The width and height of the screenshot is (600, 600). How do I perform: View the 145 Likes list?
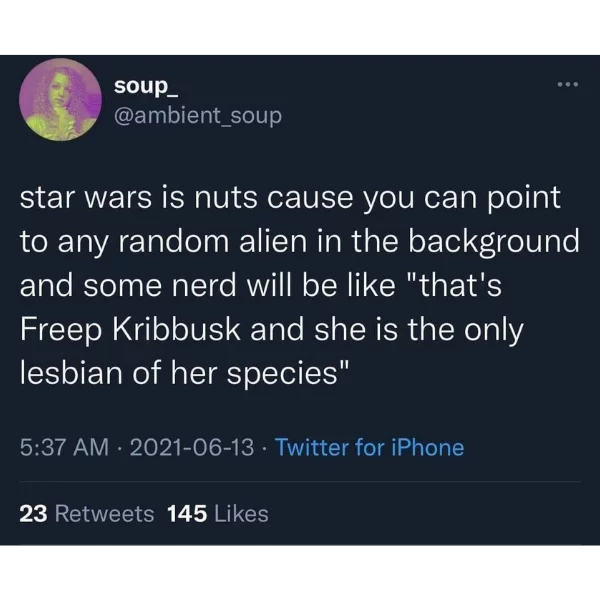coord(218,514)
